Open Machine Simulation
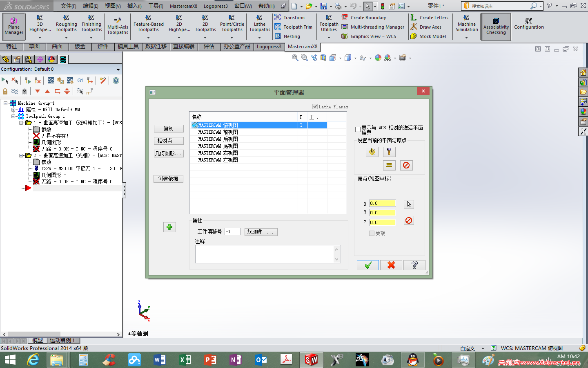The image size is (588, 368). pyautogui.click(x=467, y=24)
